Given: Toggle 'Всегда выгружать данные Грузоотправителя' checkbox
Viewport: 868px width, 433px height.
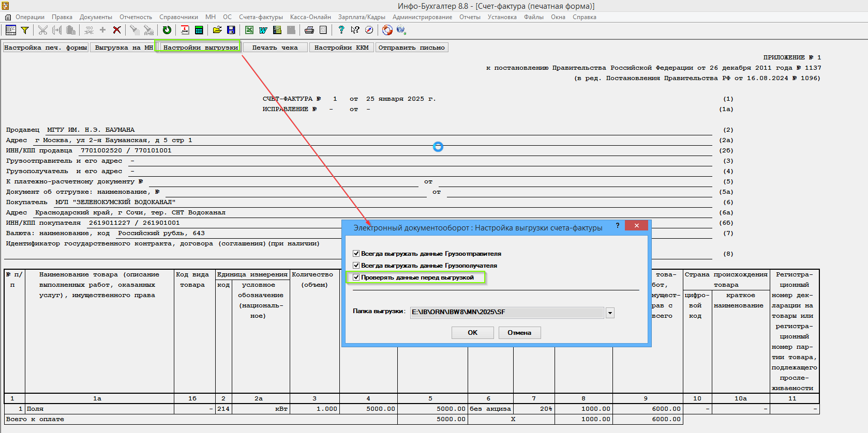Looking at the screenshot, I should pos(356,254).
